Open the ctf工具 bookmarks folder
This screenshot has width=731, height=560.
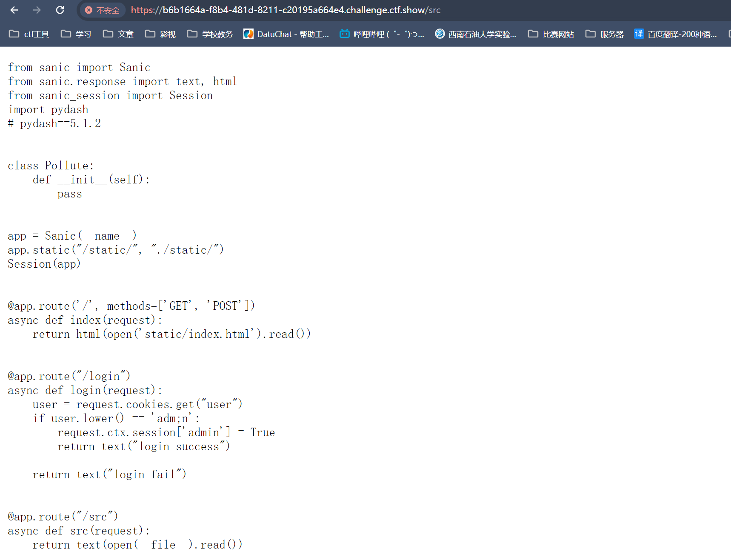coord(29,34)
